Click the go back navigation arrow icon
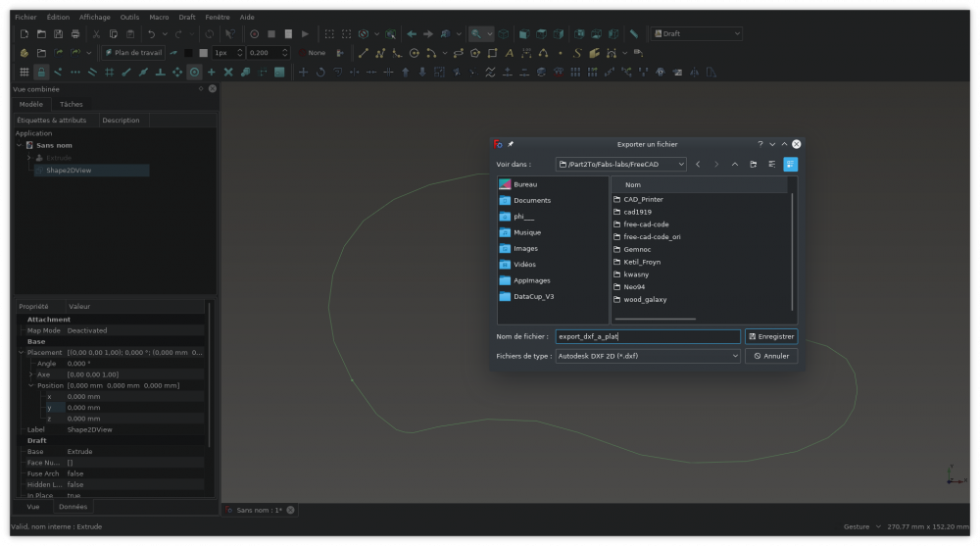The width and height of the screenshot is (980, 546). pyautogui.click(x=412, y=33)
